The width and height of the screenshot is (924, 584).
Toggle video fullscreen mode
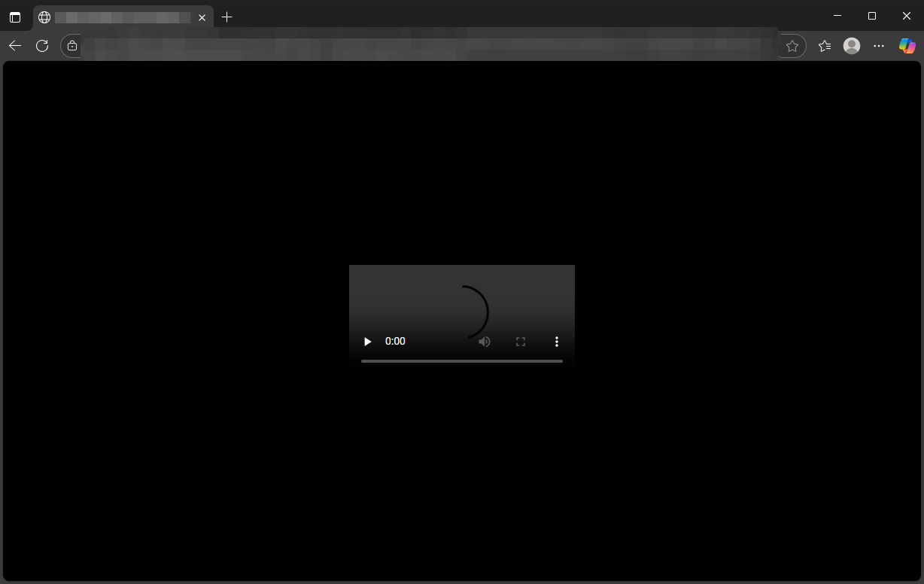coord(521,342)
